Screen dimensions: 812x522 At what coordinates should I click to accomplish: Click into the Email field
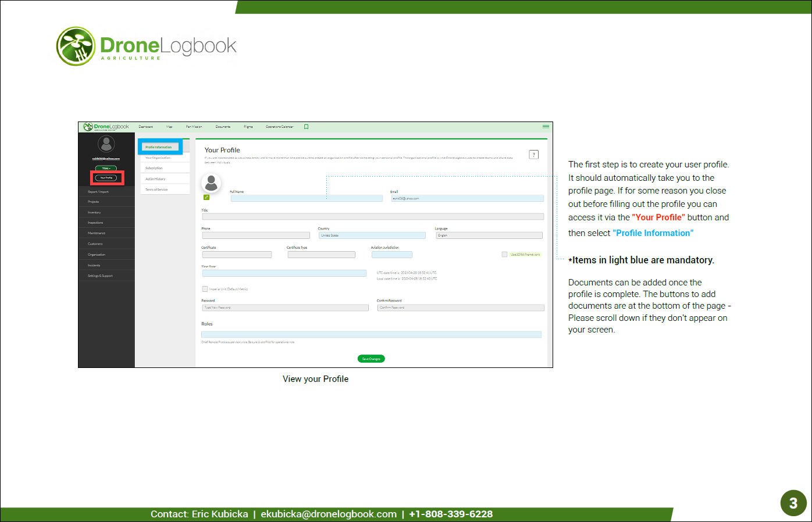click(468, 198)
